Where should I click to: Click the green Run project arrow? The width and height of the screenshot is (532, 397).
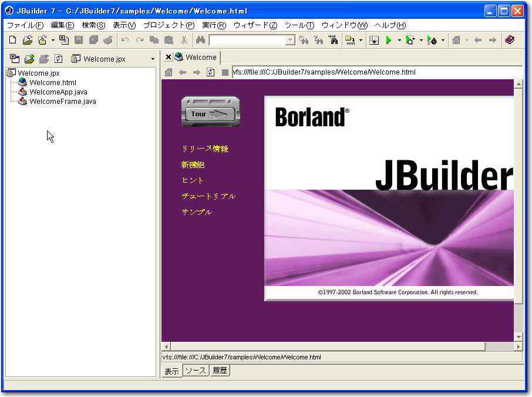point(389,41)
